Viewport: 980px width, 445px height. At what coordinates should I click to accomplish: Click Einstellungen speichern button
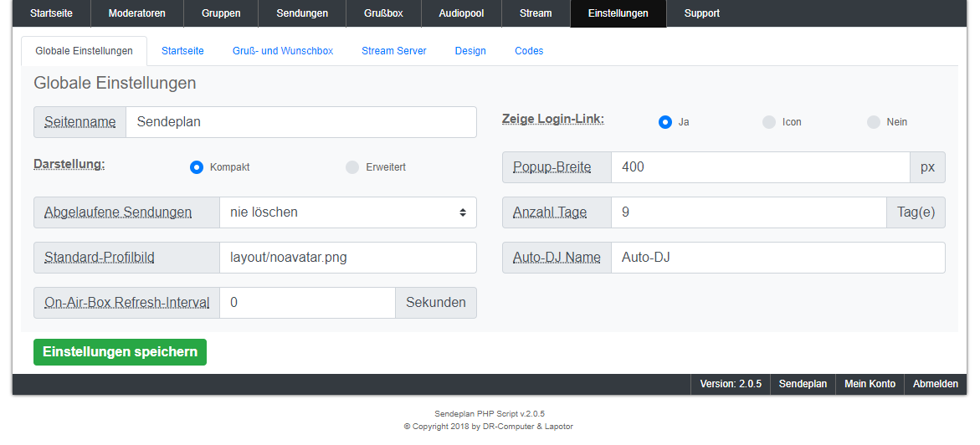coord(120,352)
